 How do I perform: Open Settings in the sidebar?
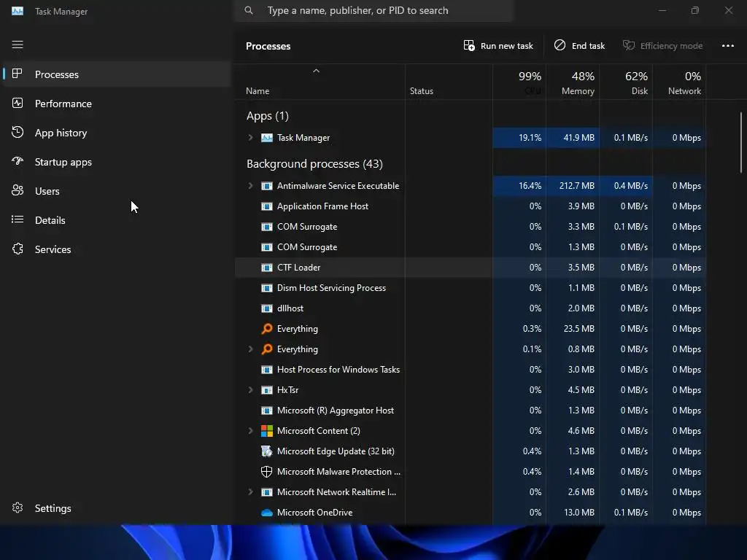point(116,508)
